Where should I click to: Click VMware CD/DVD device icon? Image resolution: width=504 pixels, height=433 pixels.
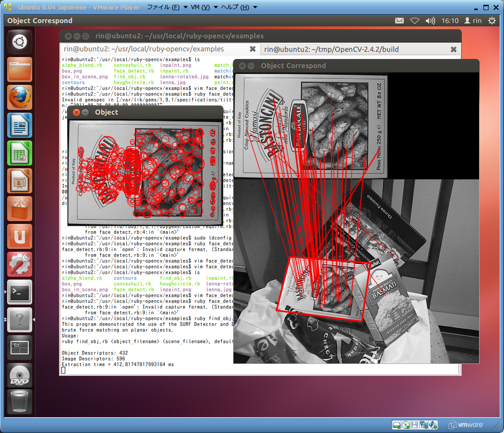pyautogui.click(x=406, y=425)
